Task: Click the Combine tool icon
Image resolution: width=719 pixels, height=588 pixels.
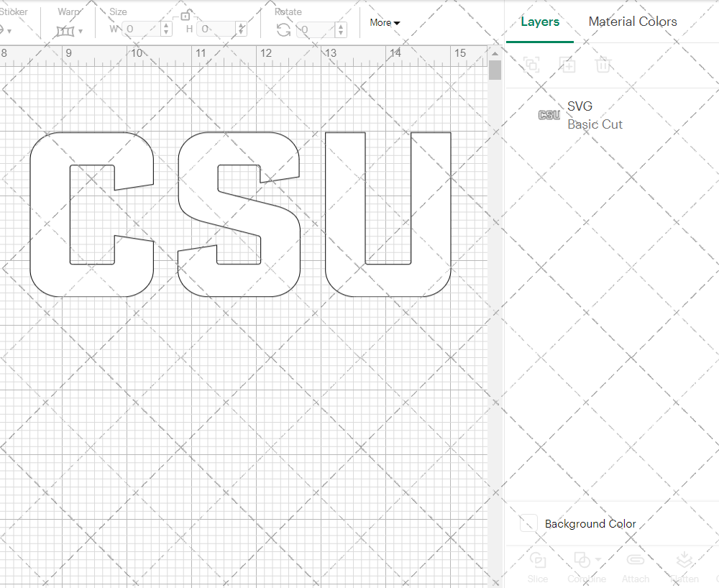Action: pos(582,560)
